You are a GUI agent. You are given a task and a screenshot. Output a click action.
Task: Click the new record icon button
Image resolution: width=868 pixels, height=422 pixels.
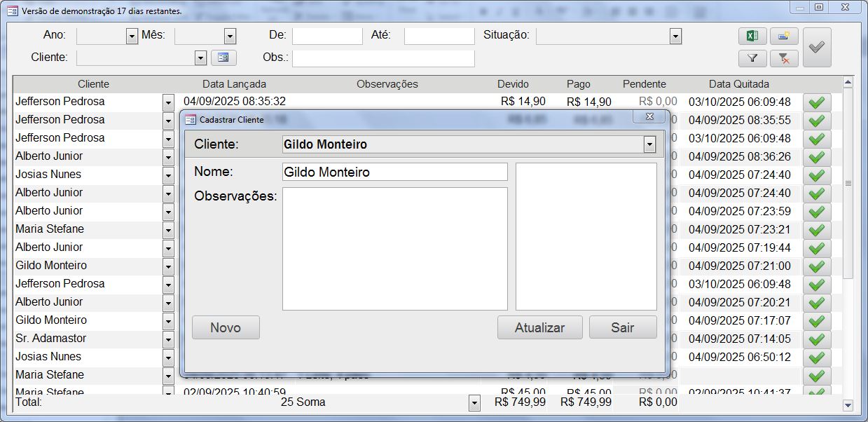point(784,36)
